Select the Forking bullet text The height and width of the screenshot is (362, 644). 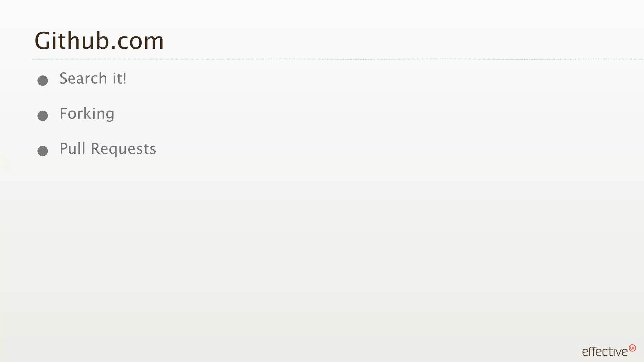[x=87, y=114]
